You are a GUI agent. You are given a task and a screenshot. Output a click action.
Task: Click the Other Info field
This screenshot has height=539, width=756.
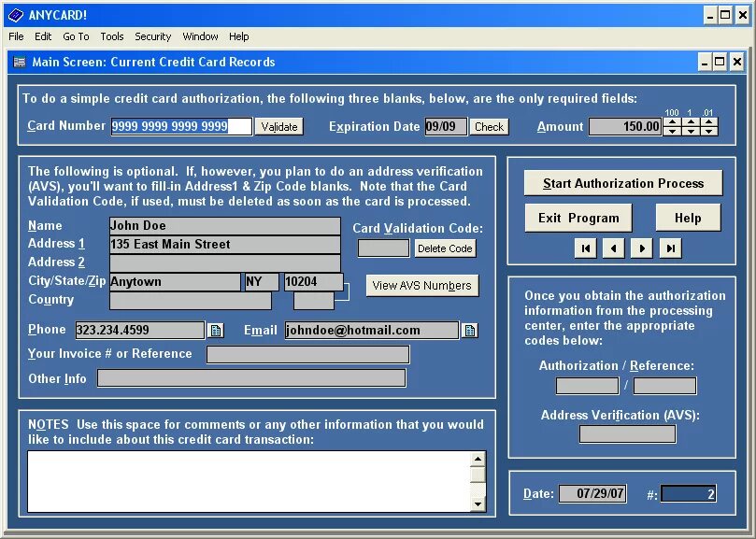pyautogui.click(x=251, y=378)
